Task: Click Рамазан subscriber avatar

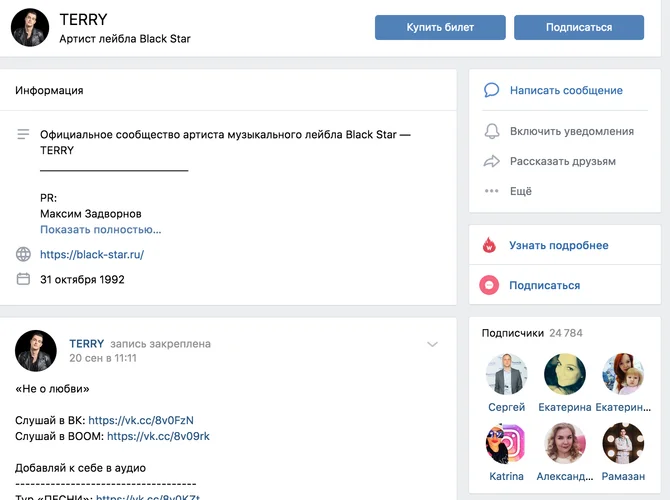Action: point(623,443)
